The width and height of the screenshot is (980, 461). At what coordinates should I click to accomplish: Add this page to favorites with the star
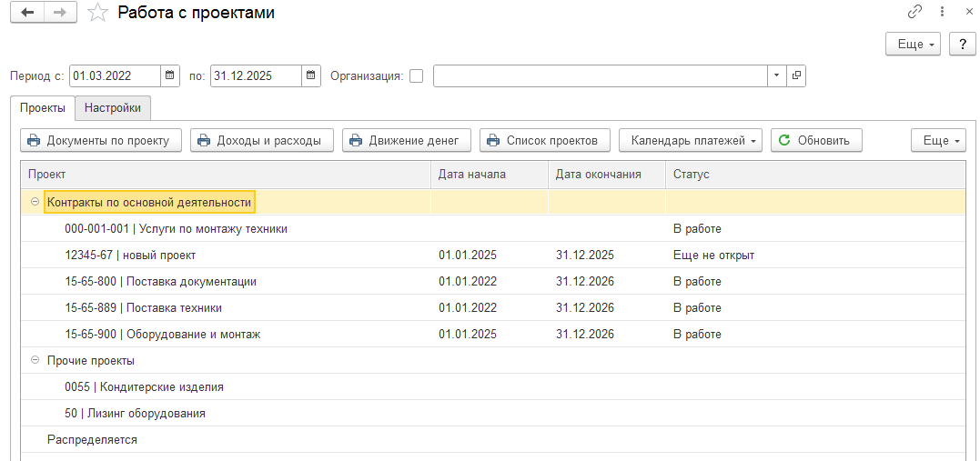tap(97, 13)
